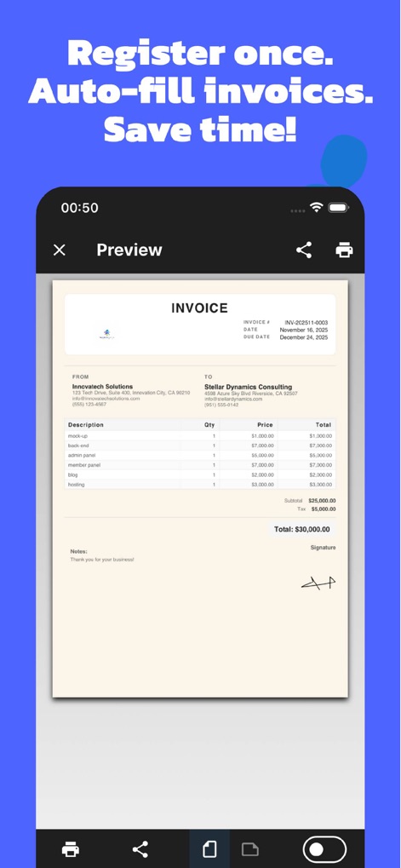The image size is (401, 868).
Task: Tap the signature drawing on invoice
Action: pos(318,583)
